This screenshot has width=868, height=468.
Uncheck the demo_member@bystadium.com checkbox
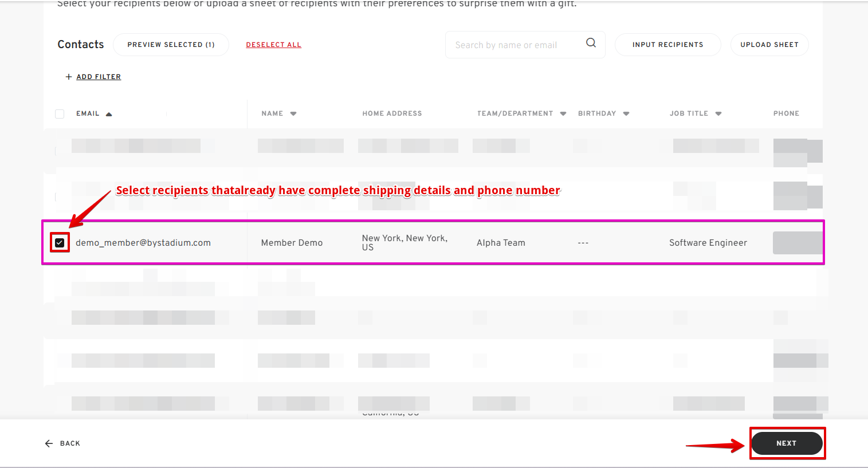(60, 243)
